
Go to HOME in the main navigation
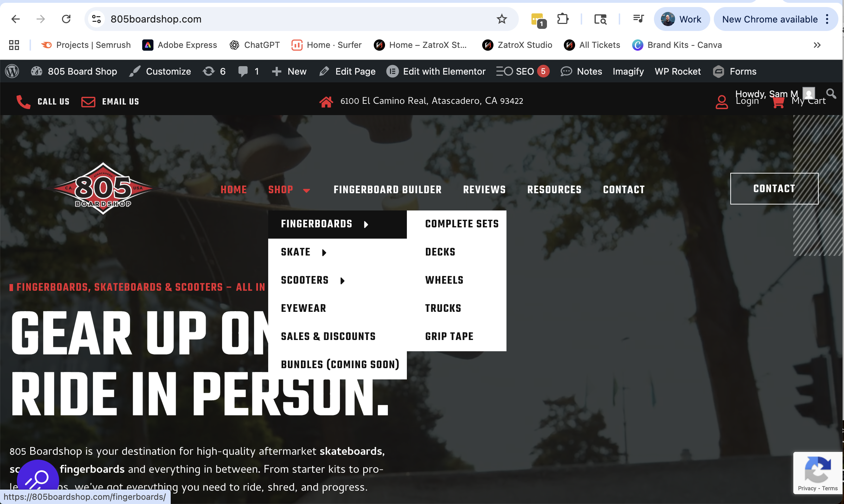233,189
